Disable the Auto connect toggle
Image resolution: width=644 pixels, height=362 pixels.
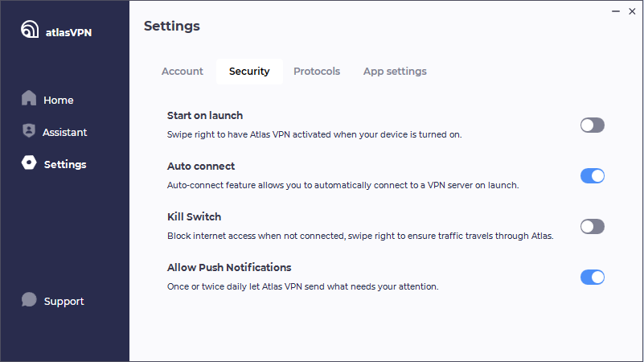pos(593,176)
